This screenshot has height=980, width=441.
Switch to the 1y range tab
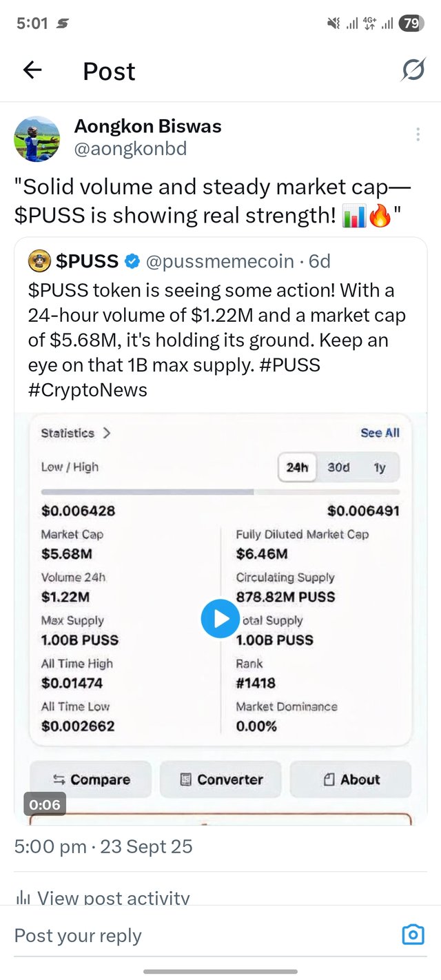pyautogui.click(x=379, y=467)
